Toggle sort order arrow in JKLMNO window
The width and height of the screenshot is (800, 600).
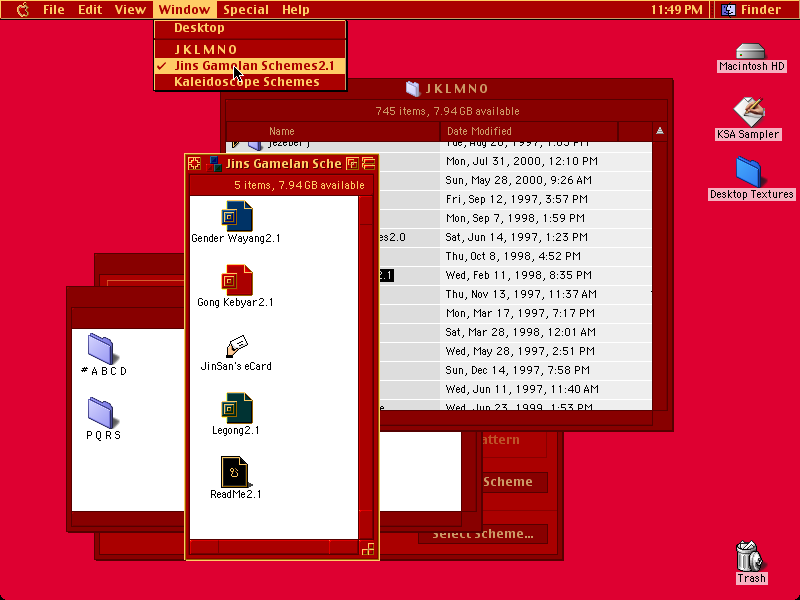tap(660, 131)
